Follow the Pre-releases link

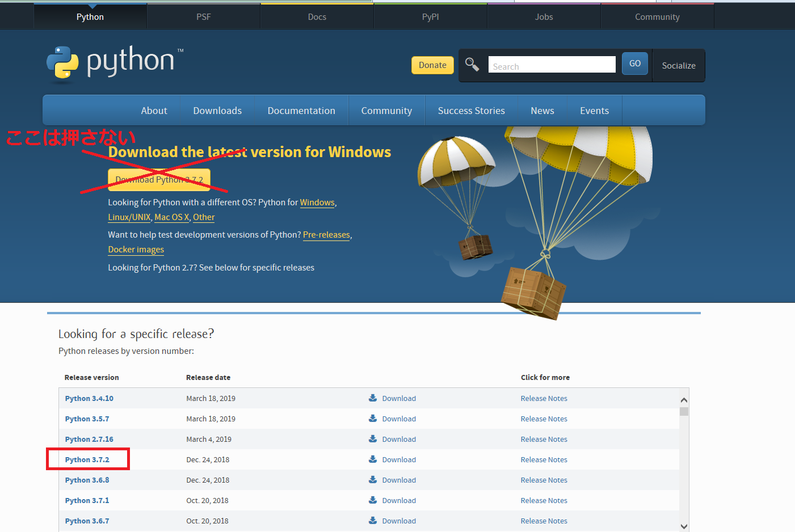[326, 235]
